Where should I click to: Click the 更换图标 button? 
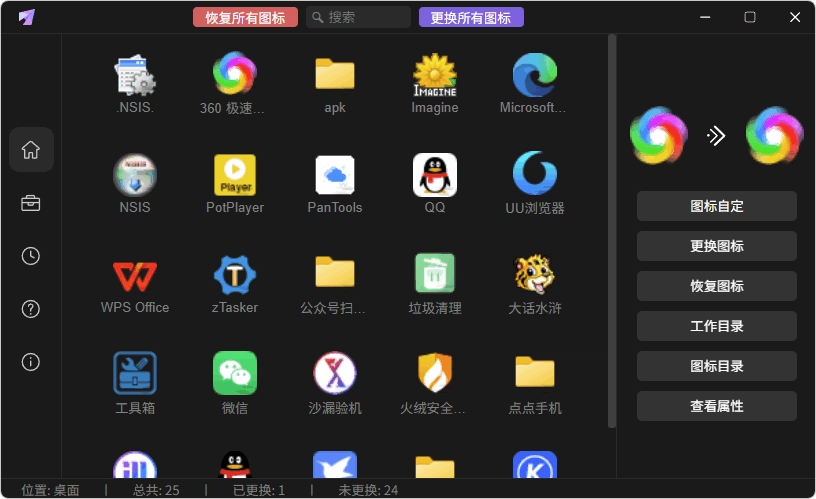pos(717,246)
